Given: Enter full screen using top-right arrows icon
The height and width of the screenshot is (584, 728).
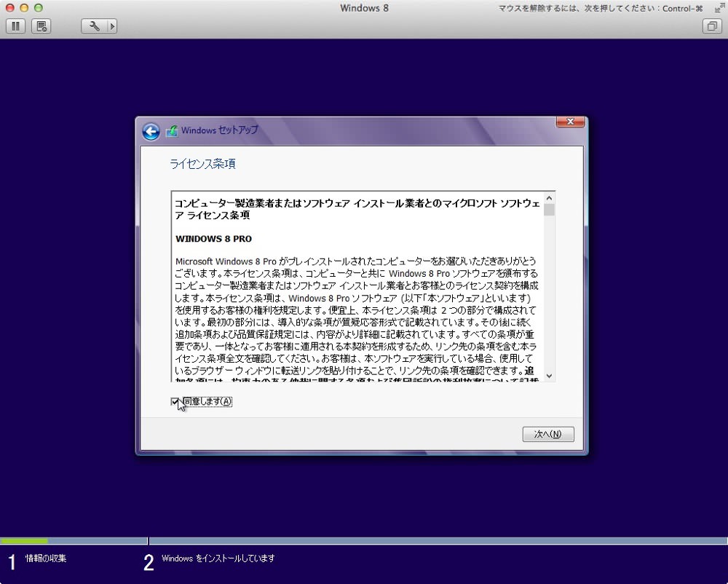Looking at the screenshot, I should [719, 8].
